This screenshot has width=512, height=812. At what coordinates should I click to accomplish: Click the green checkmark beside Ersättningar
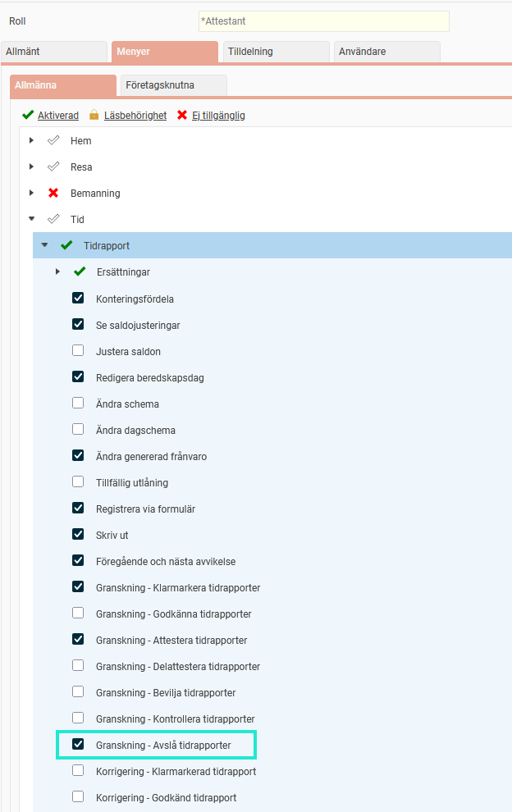(x=80, y=272)
